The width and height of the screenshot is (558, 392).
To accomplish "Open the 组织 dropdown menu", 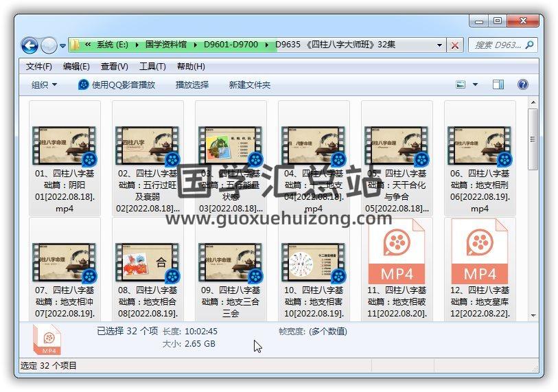I will click(44, 84).
